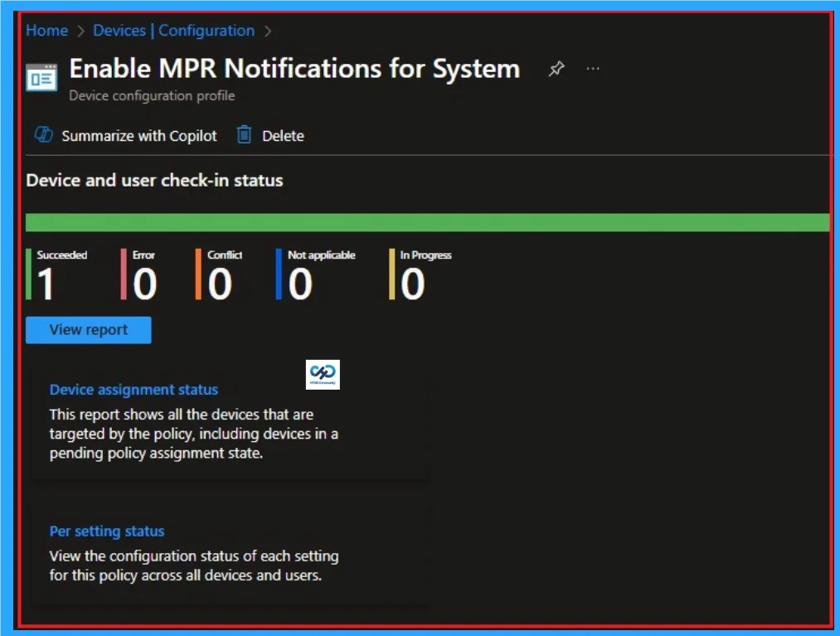Select the green Succeeded status indicator bar
This screenshot has width=840, height=636.
coord(30,274)
